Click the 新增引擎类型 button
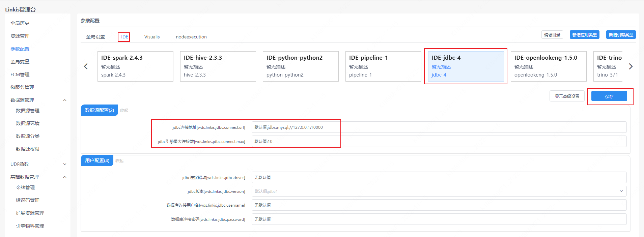 pos(621,35)
